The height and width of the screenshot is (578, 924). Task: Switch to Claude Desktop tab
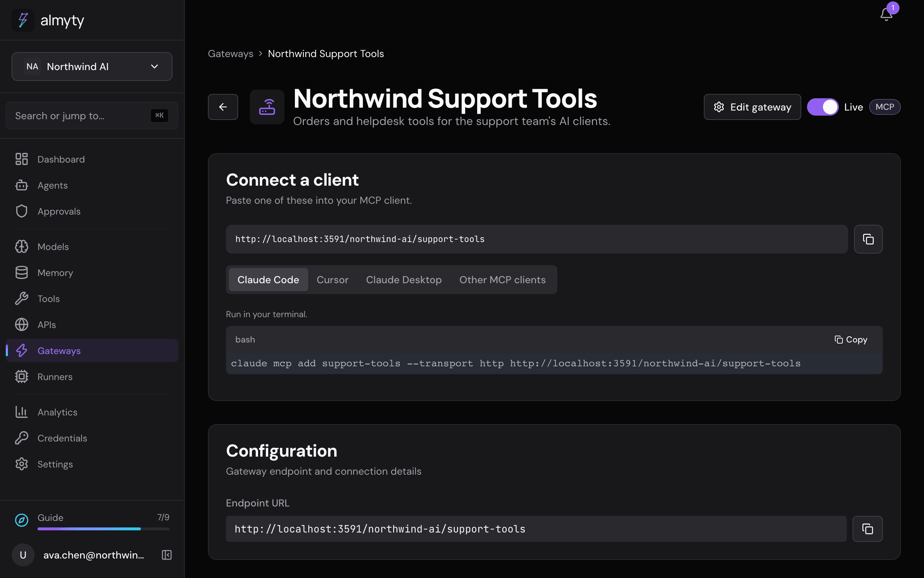click(404, 280)
